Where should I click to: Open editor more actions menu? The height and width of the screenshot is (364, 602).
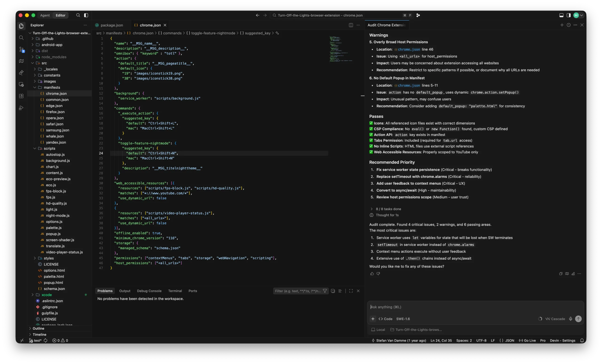click(x=358, y=25)
